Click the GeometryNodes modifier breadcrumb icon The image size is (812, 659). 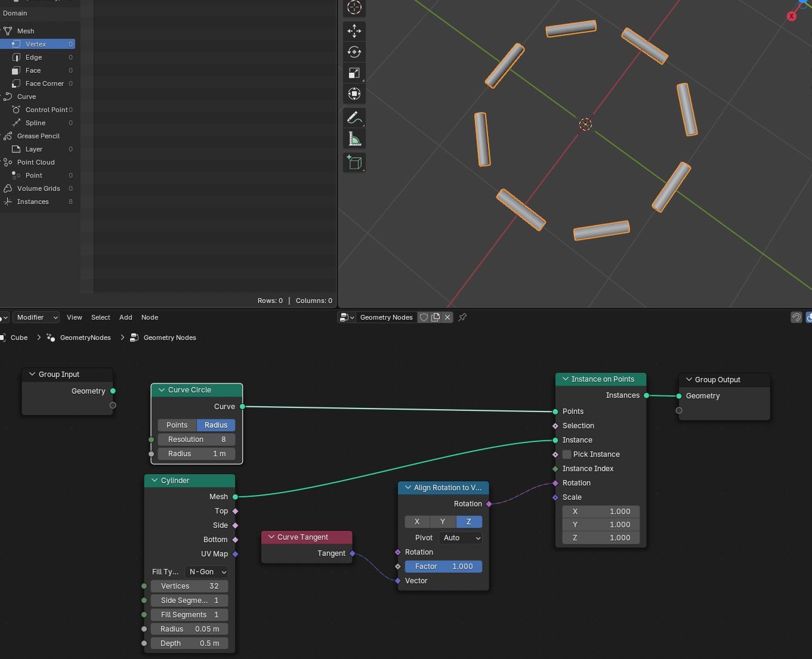(51, 338)
